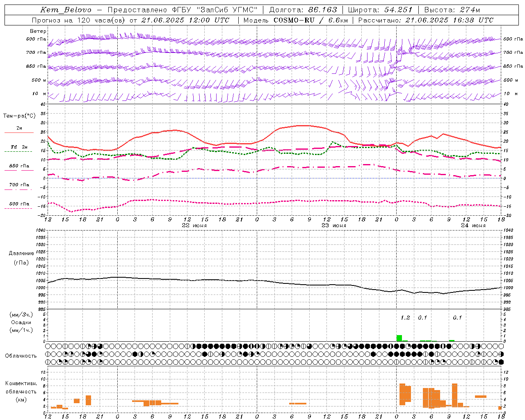Click the red line sample under '2м' legend
525x420 pixels.
[19, 133]
